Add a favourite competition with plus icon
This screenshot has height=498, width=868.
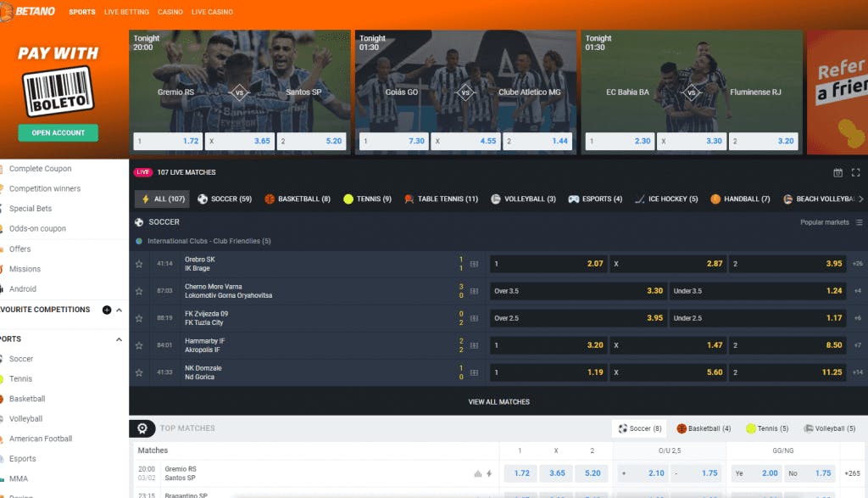(107, 311)
